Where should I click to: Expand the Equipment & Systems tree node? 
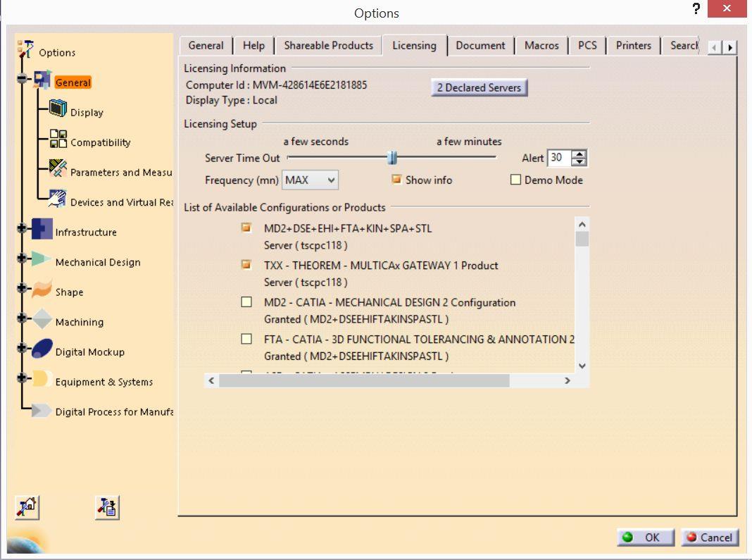pos(22,378)
